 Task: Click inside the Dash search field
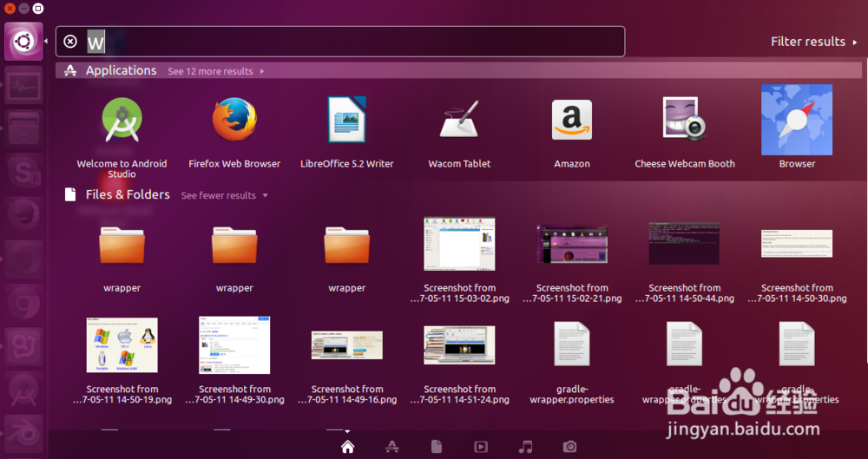point(340,42)
